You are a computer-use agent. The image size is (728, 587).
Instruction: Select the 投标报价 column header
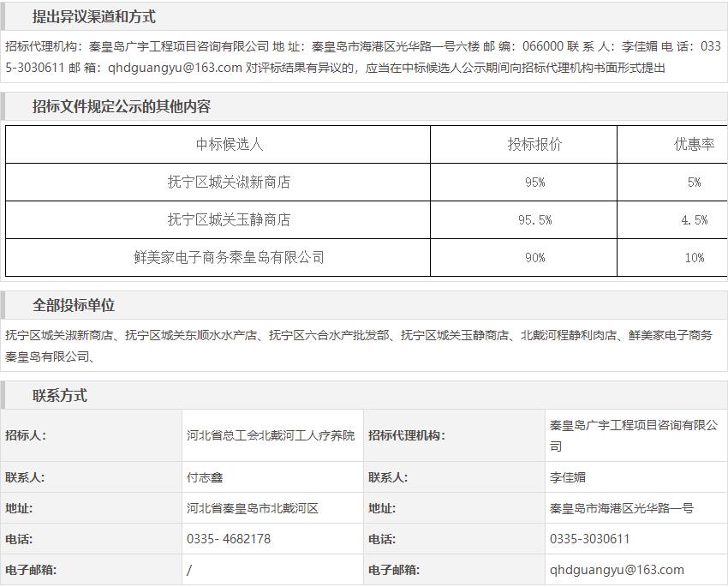(x=535, y=145)
